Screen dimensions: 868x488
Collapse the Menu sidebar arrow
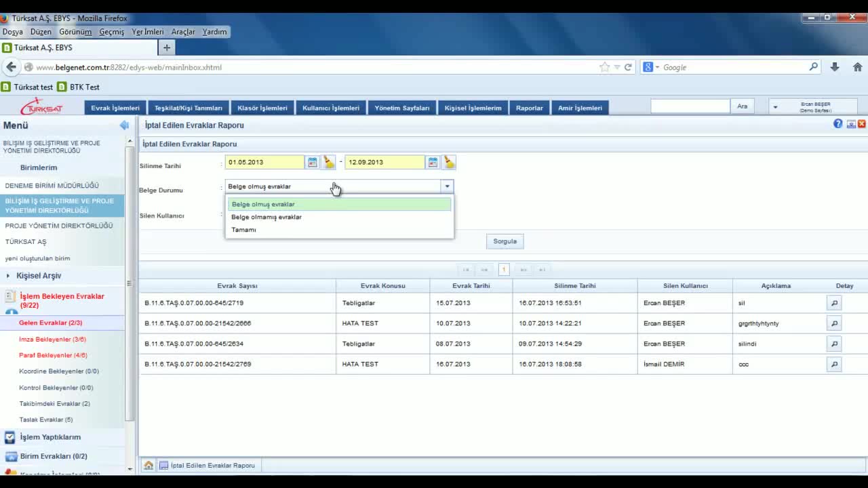point(124,125)
